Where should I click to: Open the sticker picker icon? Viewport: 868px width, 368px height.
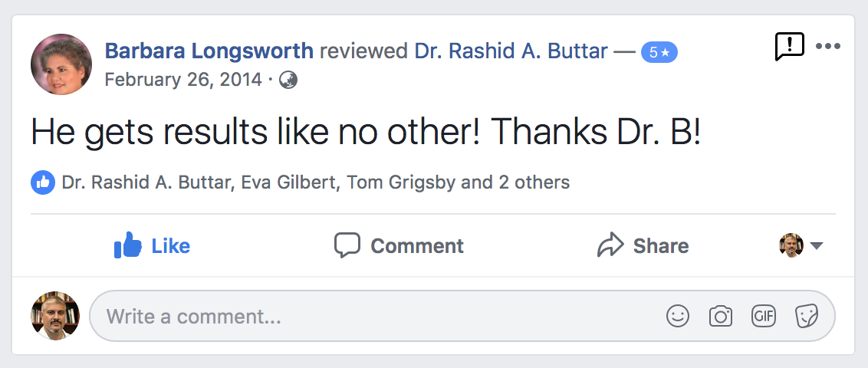[807, 317]
